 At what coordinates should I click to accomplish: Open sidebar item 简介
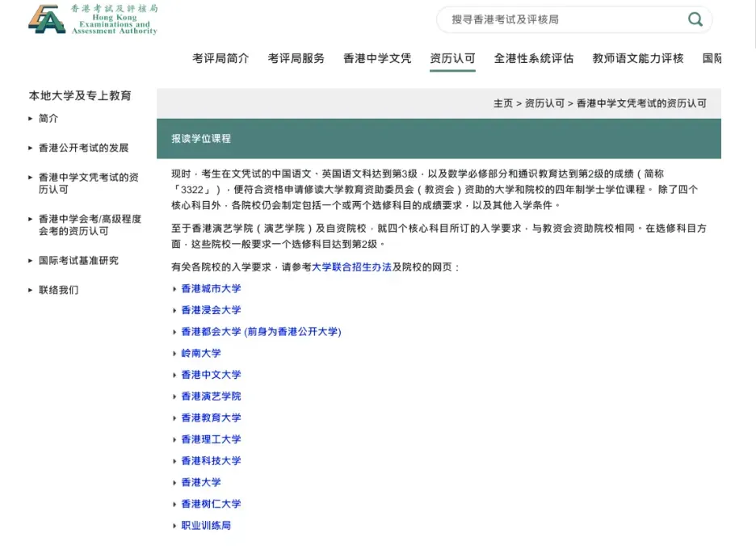pos(48,118)
